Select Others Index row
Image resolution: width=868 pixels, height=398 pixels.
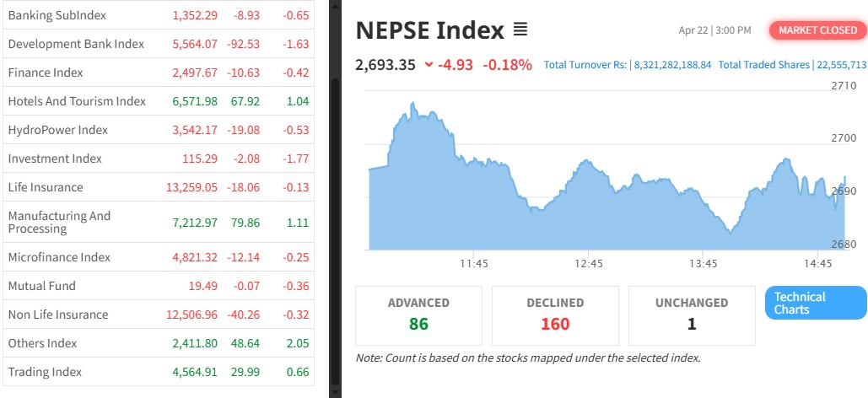click(x=42, y=343)
